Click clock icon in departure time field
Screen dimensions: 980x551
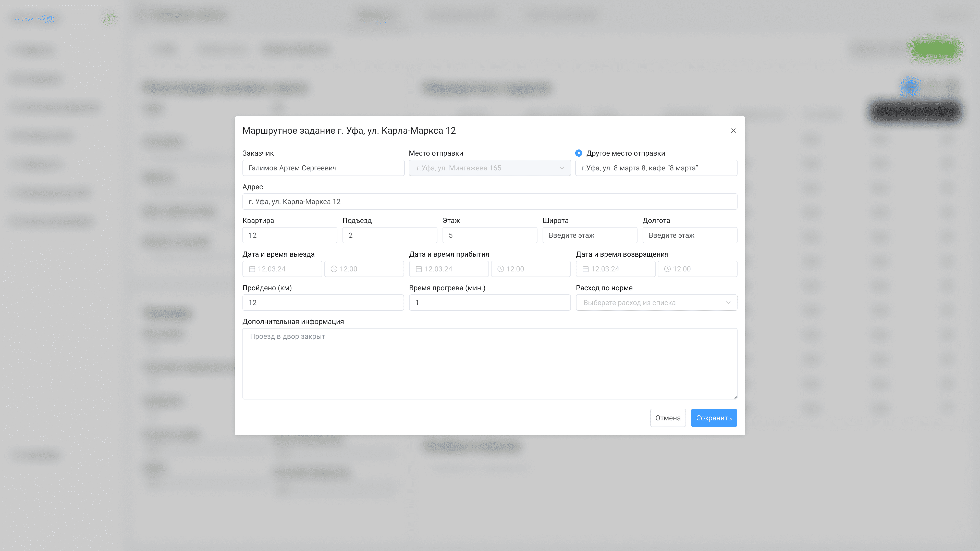[x=334, y=269]
